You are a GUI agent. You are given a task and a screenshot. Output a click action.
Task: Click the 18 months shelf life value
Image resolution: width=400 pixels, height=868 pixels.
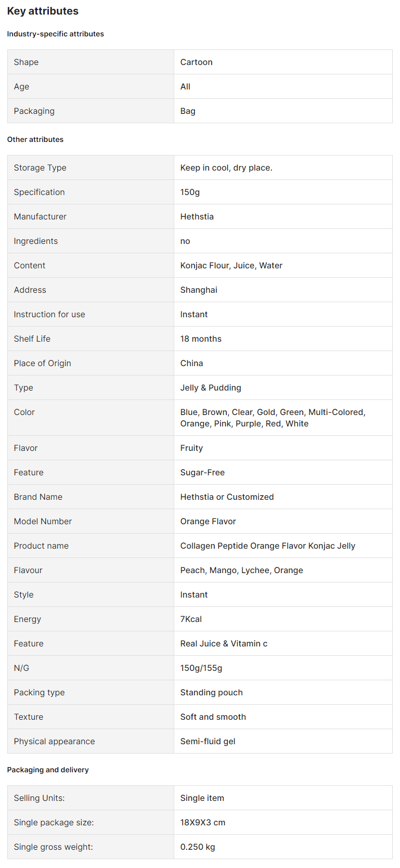[x=201, y=339]
